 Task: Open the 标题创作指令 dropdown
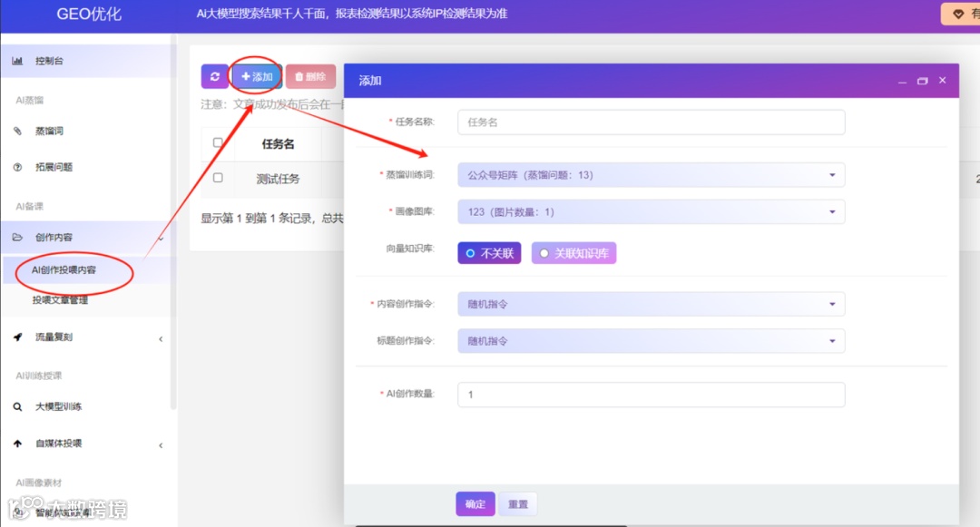coord(652,341)
